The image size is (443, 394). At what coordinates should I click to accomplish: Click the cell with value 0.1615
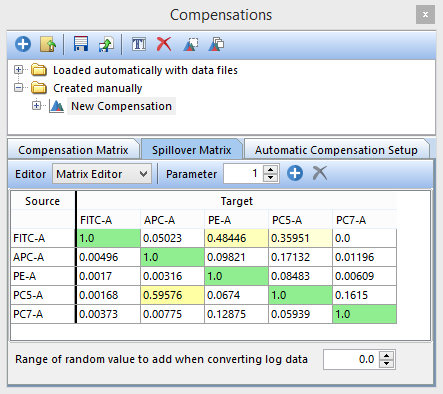pyautogui.click(x=364, y=295)
